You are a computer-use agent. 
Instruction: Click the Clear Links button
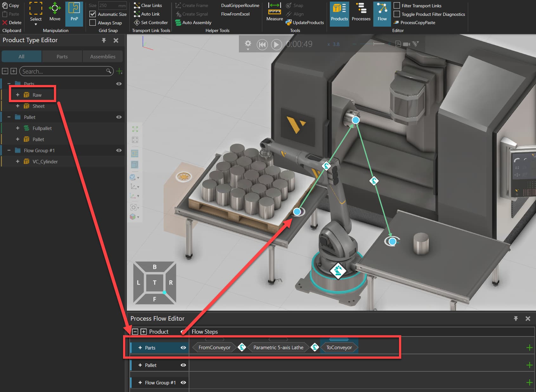(148, 5)
